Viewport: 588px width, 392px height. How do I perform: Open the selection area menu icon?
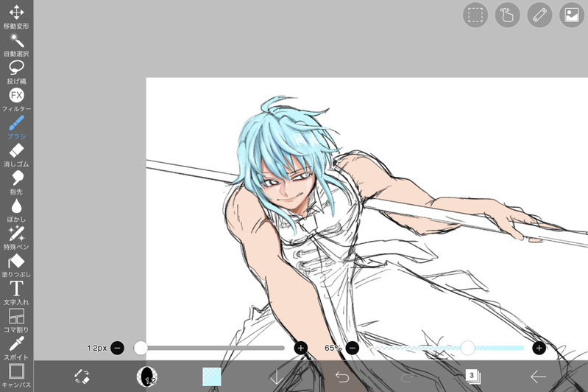point(475,15)
